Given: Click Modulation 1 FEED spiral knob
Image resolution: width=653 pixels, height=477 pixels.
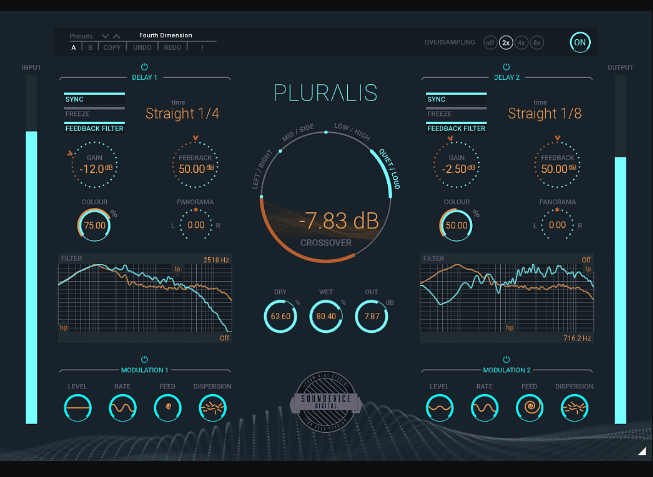Looking at the screenshot, I should click(168, 408).
